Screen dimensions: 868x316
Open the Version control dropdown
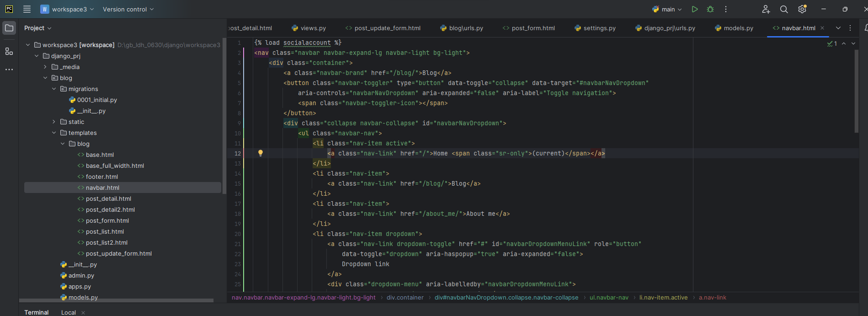(x=128, y=9)
